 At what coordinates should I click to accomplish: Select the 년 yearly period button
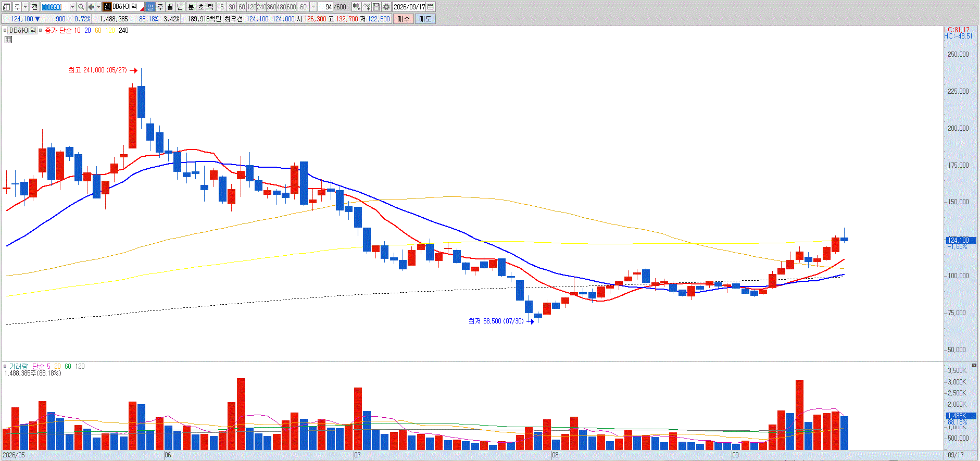tap(180, 7)
